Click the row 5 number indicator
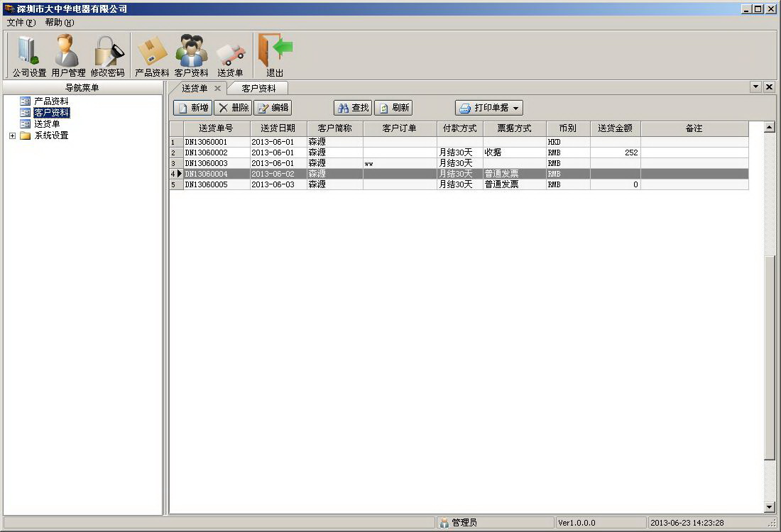 176,184
